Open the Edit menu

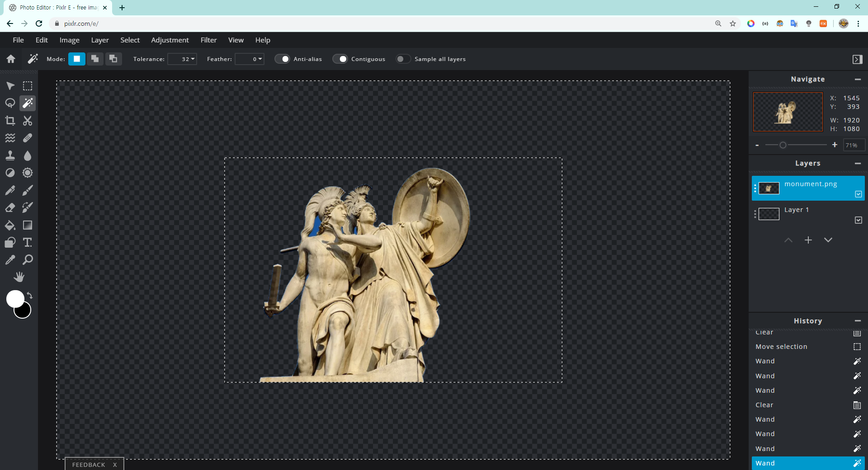(x=42, y=40)
